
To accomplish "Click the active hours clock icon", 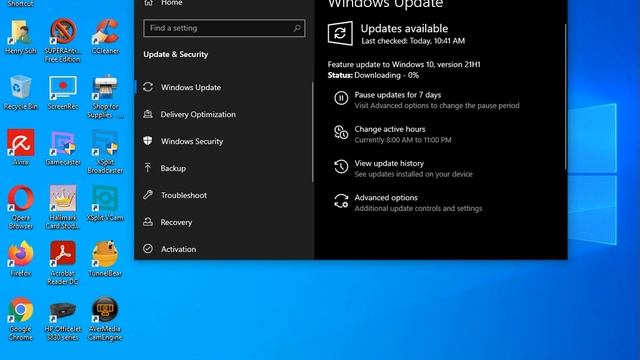I will click(341, 133).
